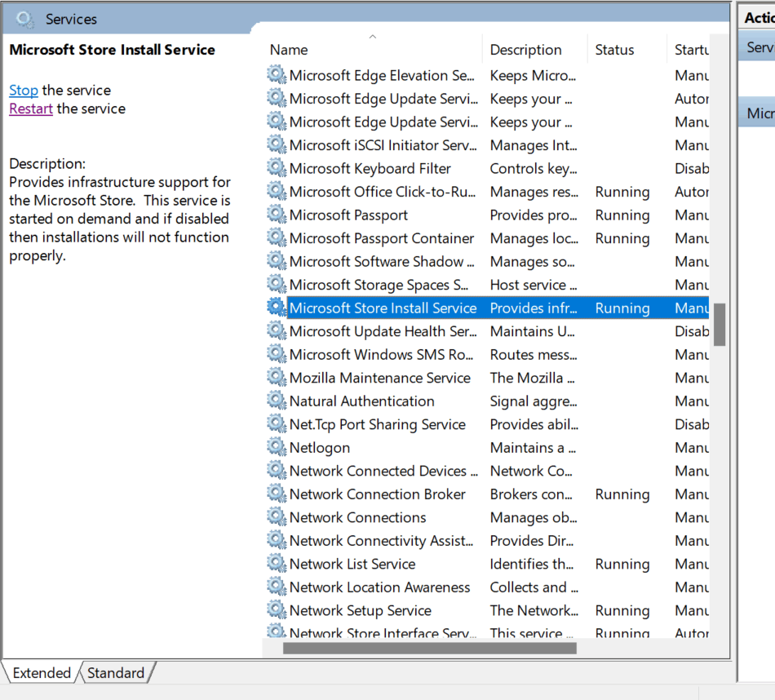Switch to the Standard tab
The width and height of the screenshot is (775, 700).
116,673
